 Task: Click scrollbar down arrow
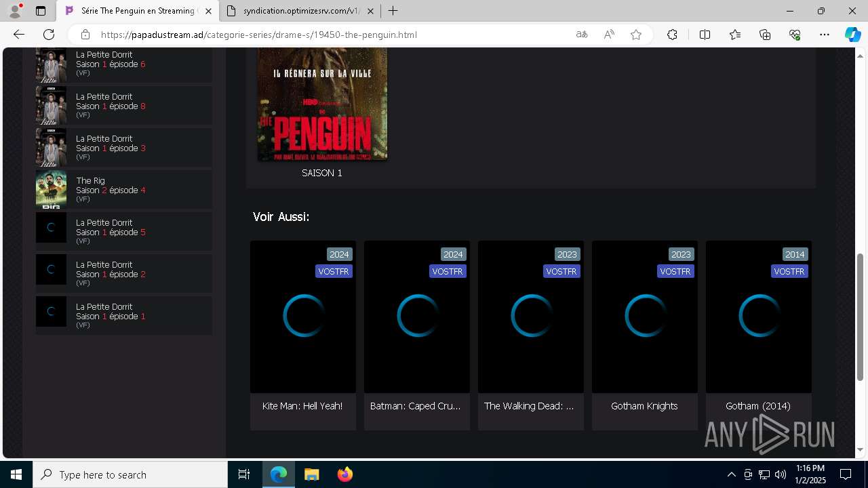coord(861,449)
